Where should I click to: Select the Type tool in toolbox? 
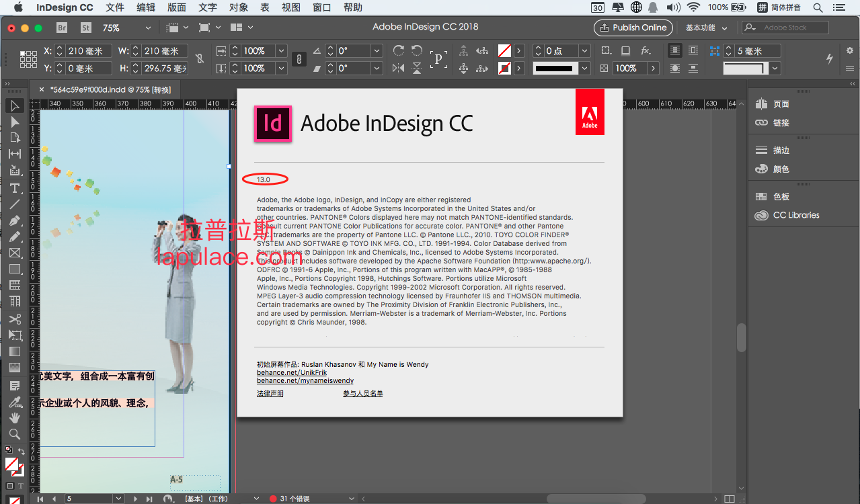(x=15, y=187)
